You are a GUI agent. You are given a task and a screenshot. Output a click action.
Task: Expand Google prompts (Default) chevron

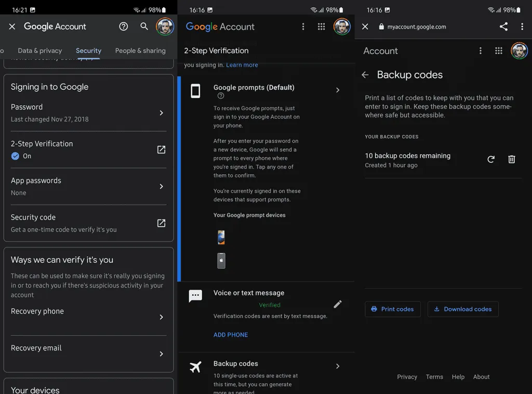coord(338,90)
